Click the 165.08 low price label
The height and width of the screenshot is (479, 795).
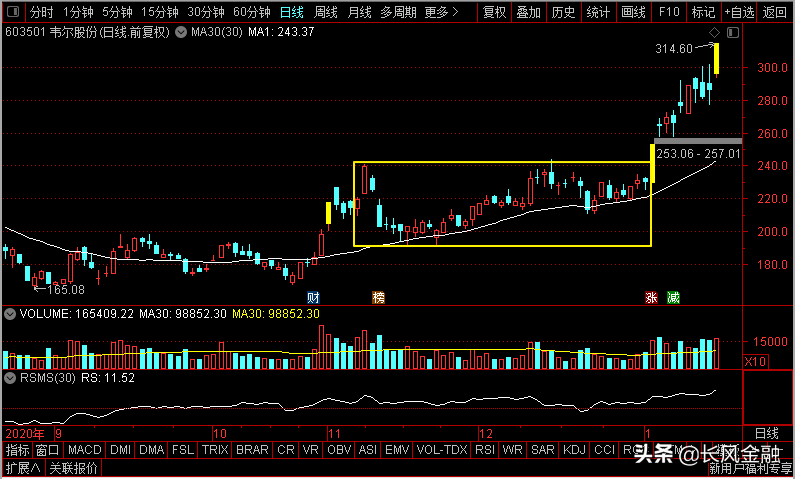click(65, 290)
